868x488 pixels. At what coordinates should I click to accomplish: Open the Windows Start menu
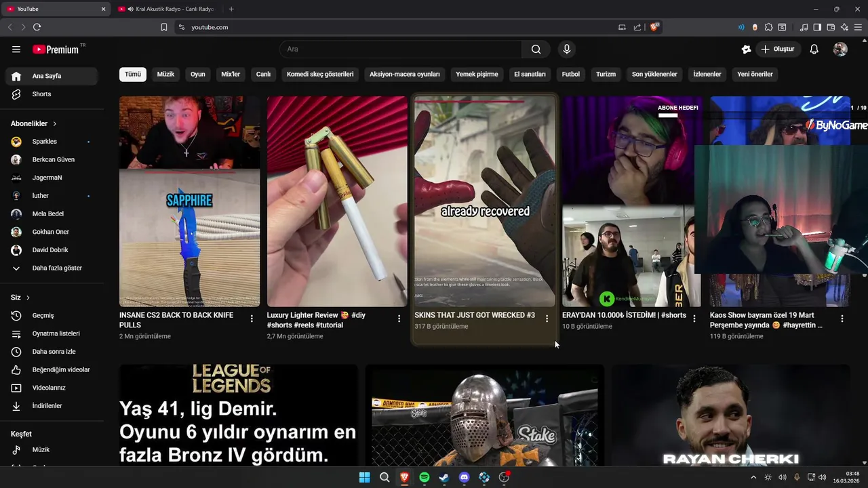364,477
